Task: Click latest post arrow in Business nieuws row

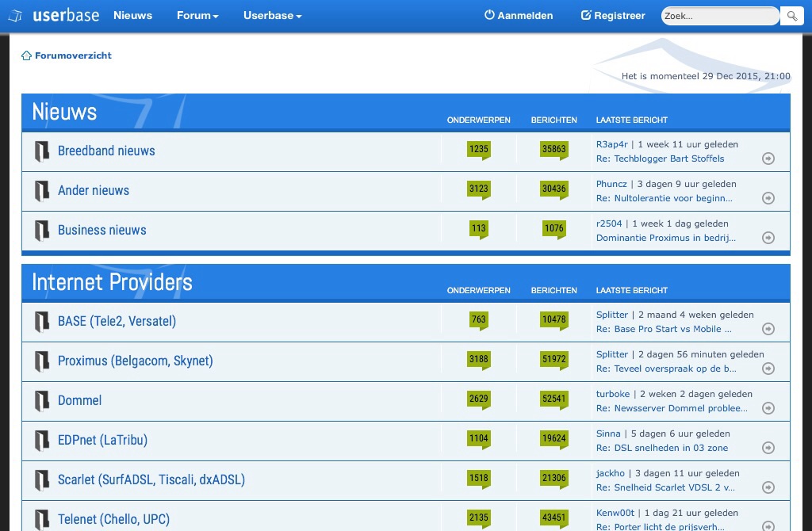Action: pyautogui.click(x=768, y=238)
